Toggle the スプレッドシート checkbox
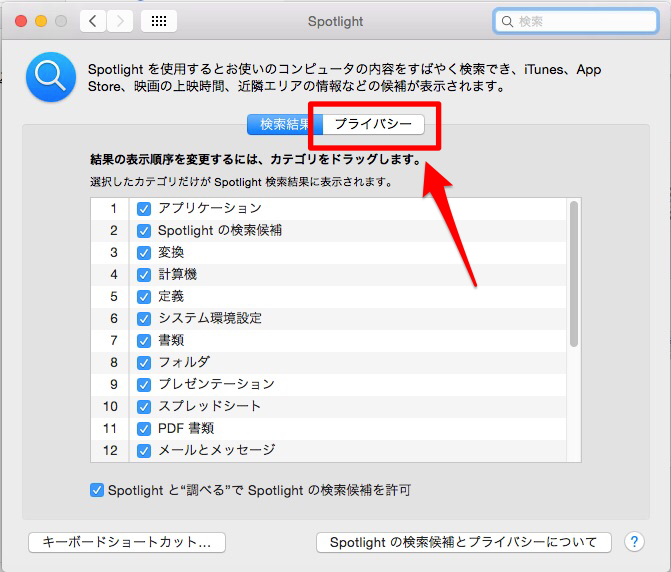The image size is (671, 572). (144, 407)
